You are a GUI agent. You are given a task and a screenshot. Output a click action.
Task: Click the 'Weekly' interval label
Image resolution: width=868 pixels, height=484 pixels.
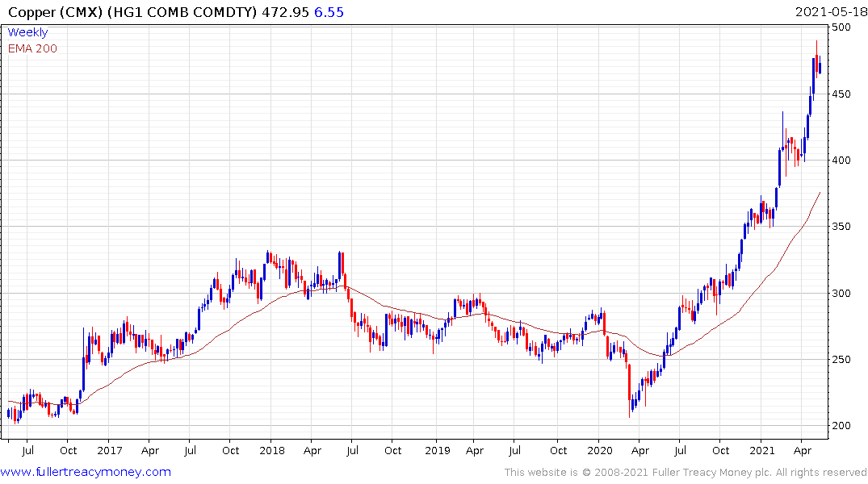point(27,32)
